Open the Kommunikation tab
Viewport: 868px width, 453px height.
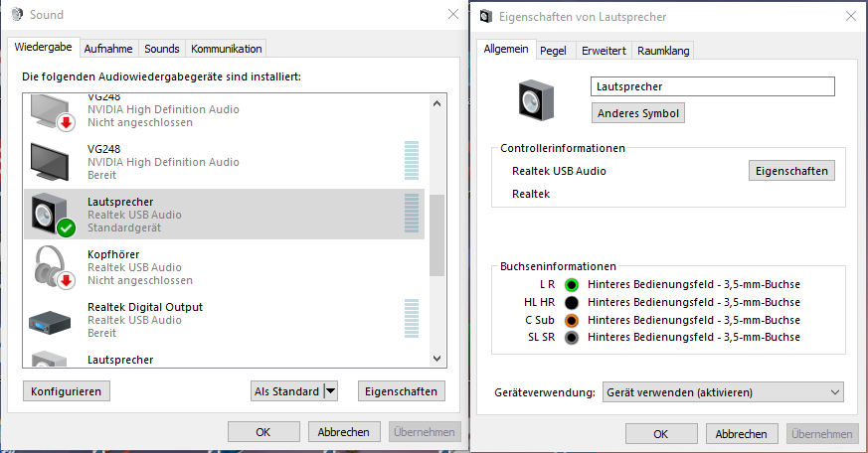click(x=227, y=49)
